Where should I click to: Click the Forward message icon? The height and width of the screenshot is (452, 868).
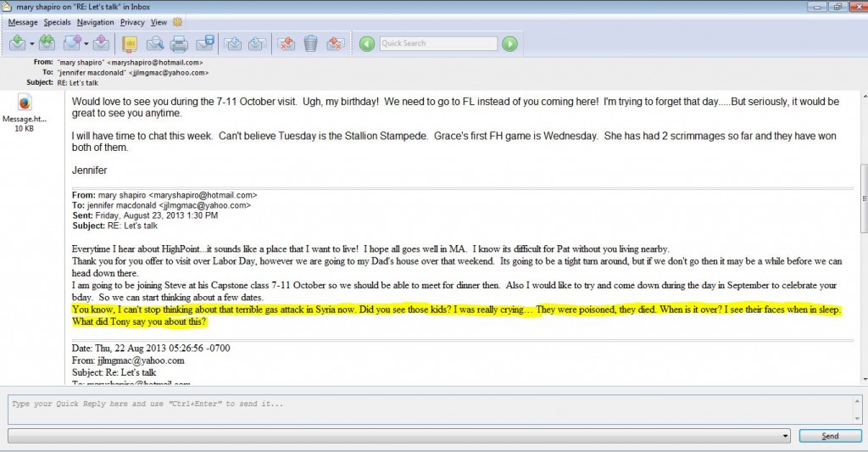coord(71,43)
